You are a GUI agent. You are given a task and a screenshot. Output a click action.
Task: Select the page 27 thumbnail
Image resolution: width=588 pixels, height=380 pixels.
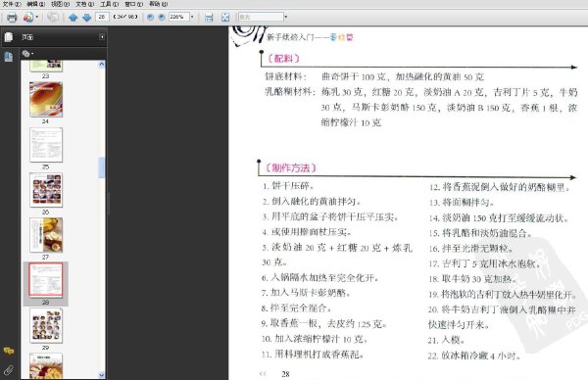[x=46, y=235]
